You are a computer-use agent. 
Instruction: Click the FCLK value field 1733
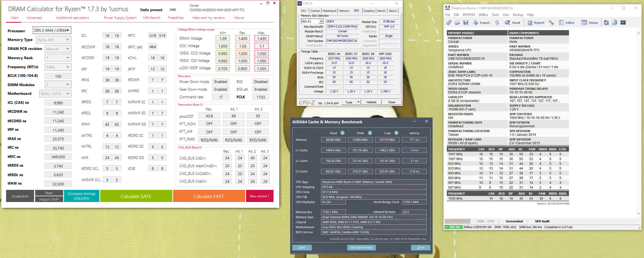(261, 97)
